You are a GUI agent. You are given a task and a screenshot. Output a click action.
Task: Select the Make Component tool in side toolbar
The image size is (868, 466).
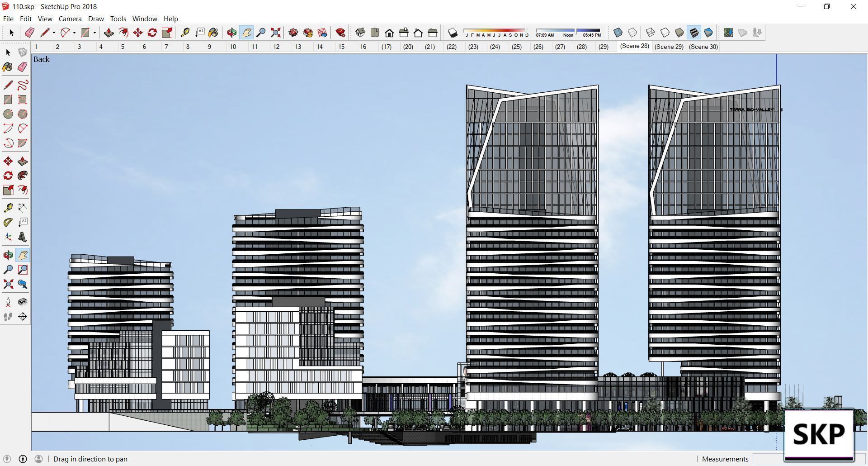point(23,53)
